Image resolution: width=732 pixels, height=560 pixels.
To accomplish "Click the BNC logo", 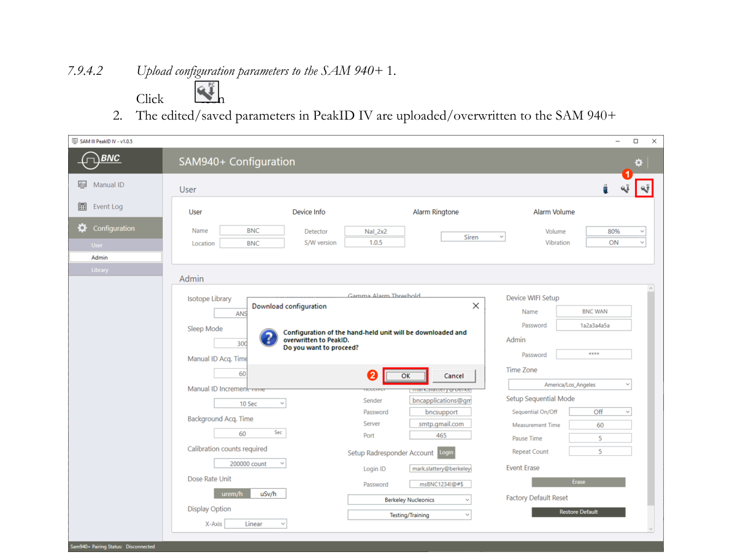I will 101,160.
